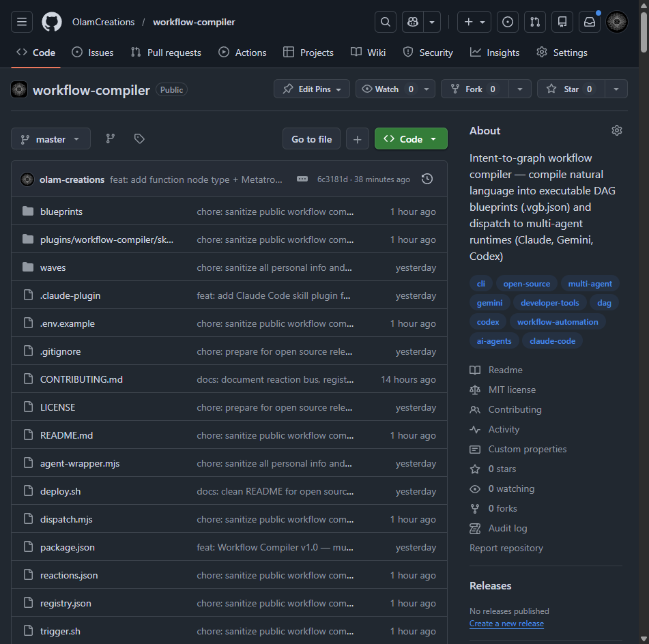Open commit history clock icon
The height and width of the screenshot is (644, 649).
click(427, 179)
